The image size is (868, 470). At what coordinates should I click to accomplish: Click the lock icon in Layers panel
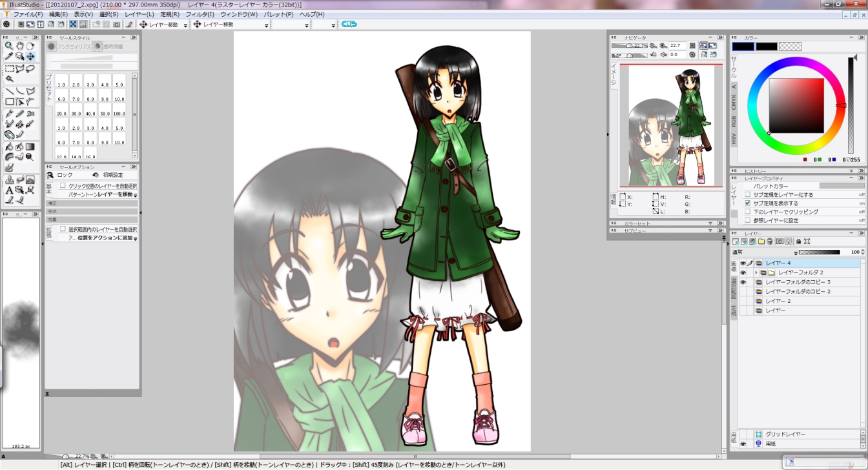pos(798,241)
